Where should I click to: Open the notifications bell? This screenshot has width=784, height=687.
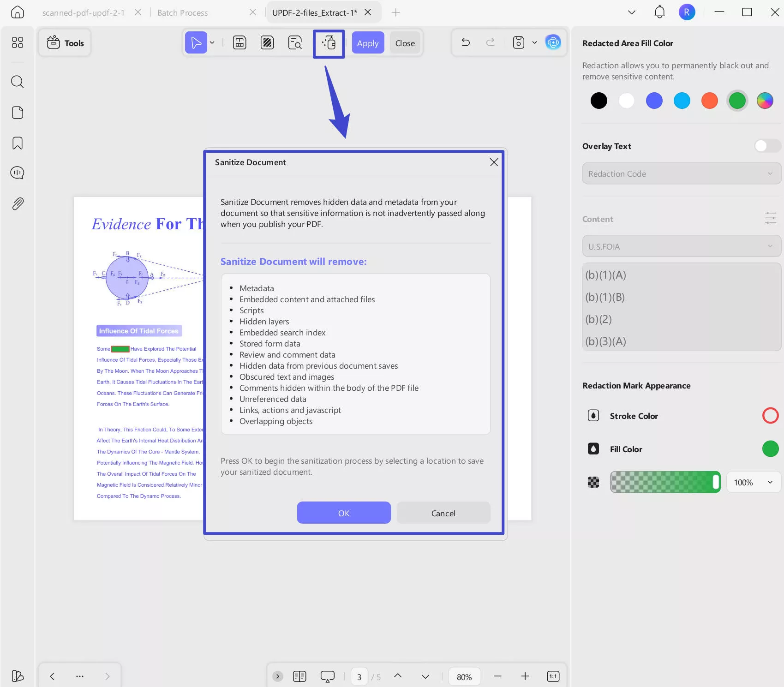pos(660,12)
